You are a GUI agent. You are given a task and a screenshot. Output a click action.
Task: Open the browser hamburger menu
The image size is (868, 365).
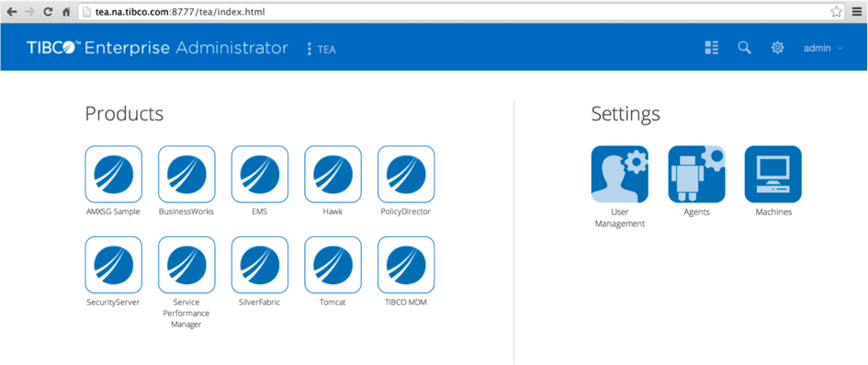856,11
